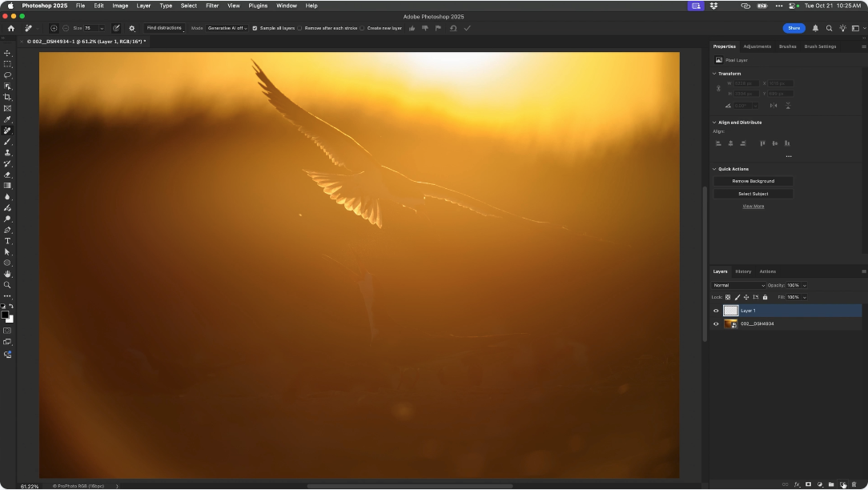Viewport: 868px width, 490px height.
Task: Click the foreground color swatch
Action: pyautogui.click(x=5, y=315)
